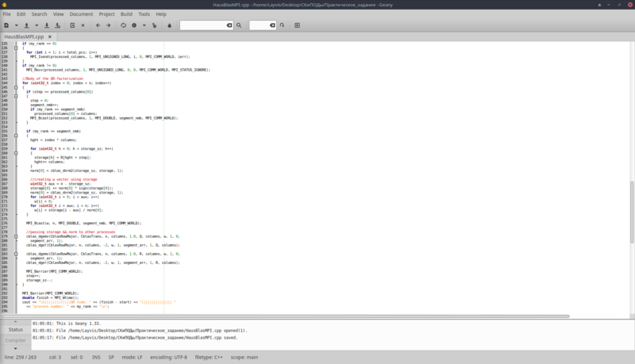Collapse the fold marker at line 160
The width and height of the screenshot is (635, 364).
(x=16, y=153)
